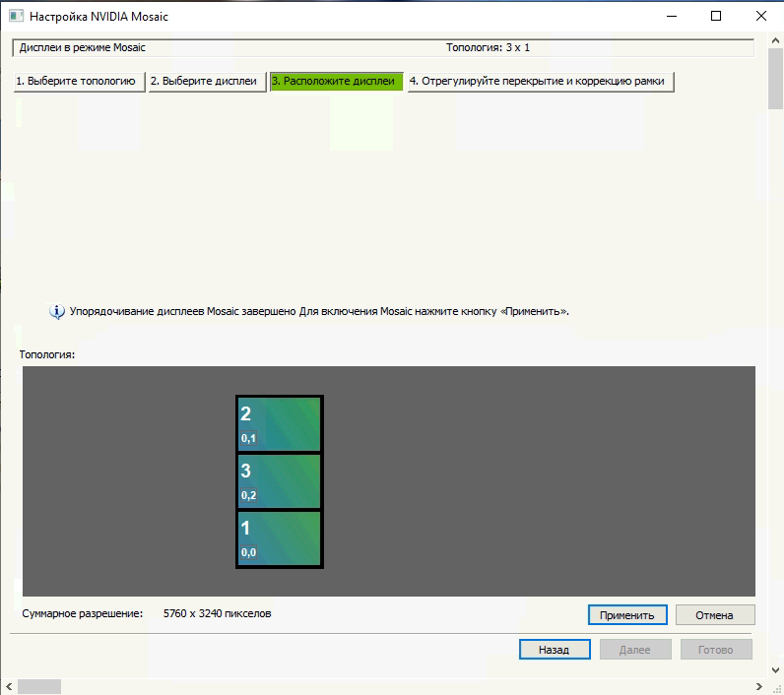Viewport: 784px width, 695px height.
Task: Click horizontal scrollbar left arrow
Action: click(x=9, y=686)
